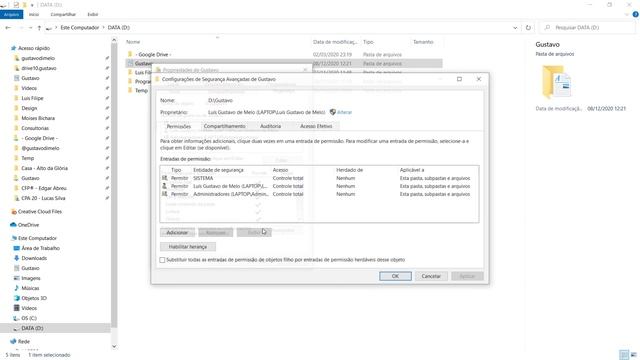Click Este Computador breadcrumb in address bar
The image size is (640, 360).
click(x=80, y=28)
